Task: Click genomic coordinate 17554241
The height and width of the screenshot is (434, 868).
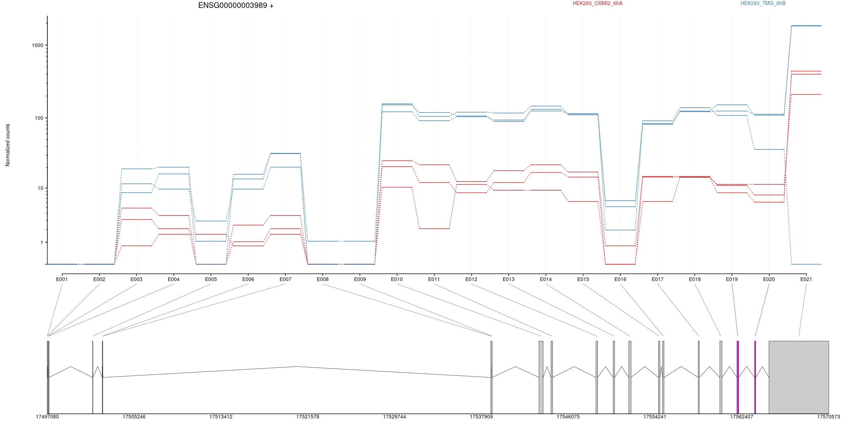Action: (655, 417)
